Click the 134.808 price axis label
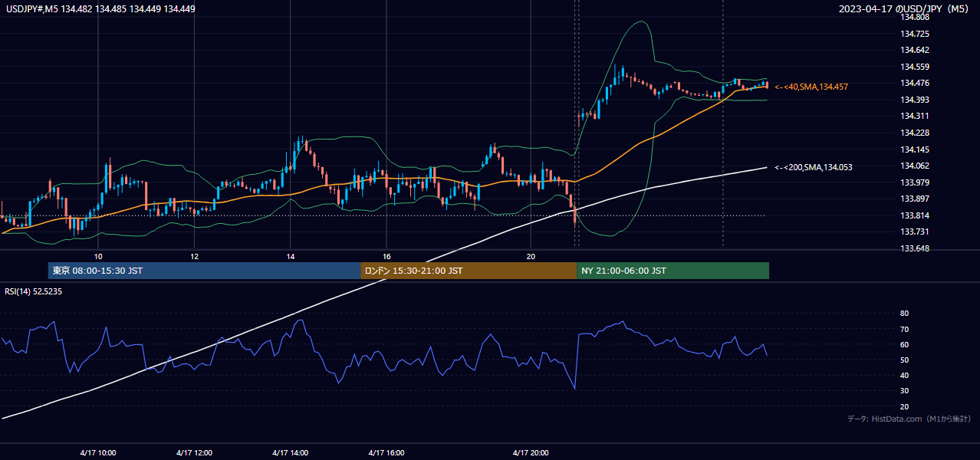Image resolution: width=980 pixels, height=460 pixels. (x=915, y=17)
